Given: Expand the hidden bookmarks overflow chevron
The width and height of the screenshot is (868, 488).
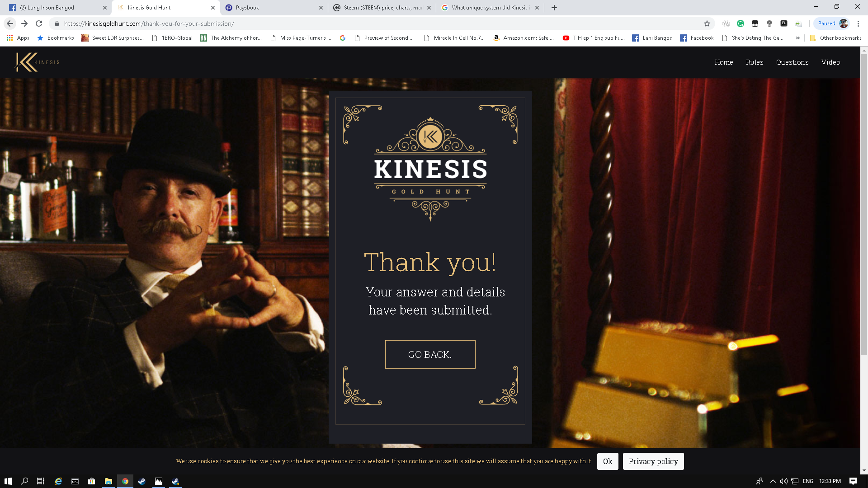Looking at the screenshot, I should (798, 38).
